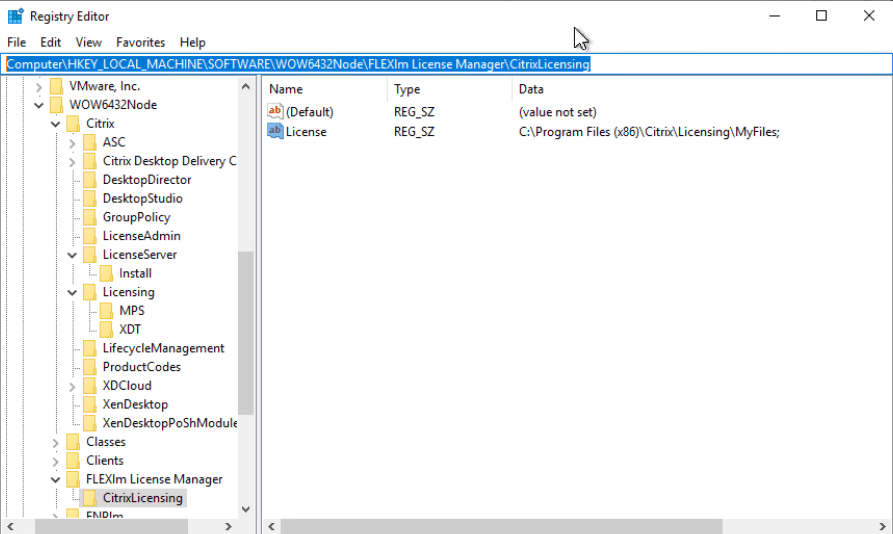
Task: Select the License value name
Action: point(306,132)
